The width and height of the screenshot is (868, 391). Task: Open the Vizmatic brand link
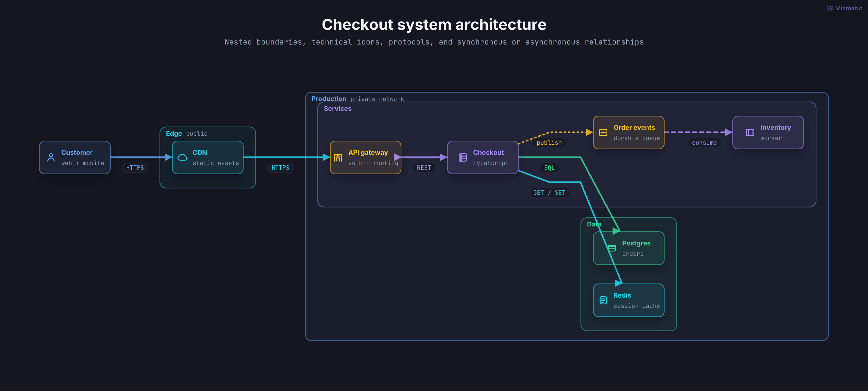[x=844, y=8]
